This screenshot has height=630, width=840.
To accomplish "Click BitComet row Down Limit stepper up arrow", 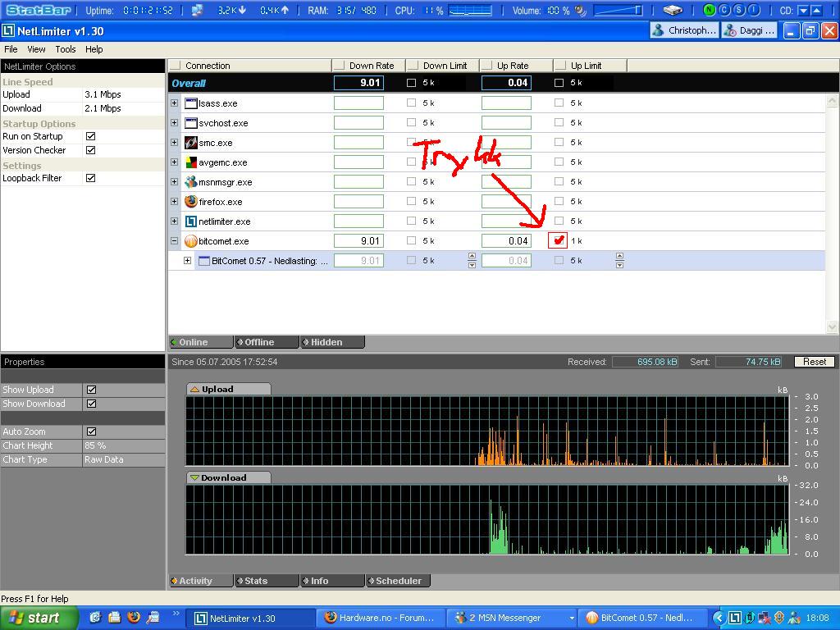I will tap(472, 257).
